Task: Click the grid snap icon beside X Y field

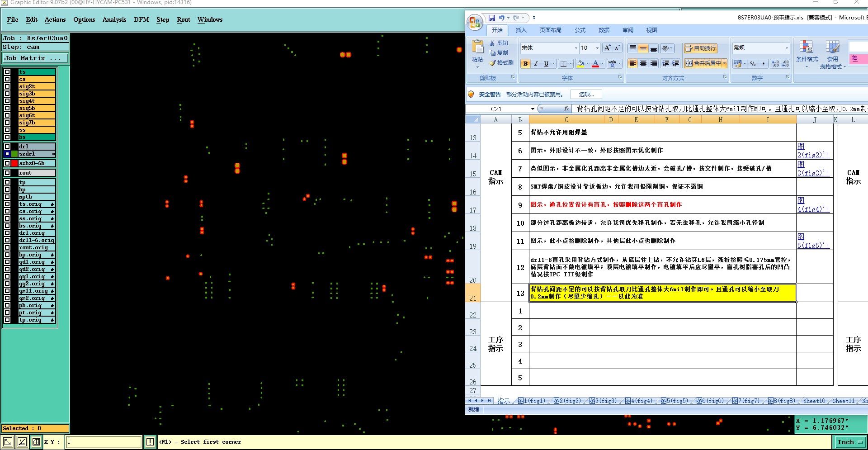Action: [36, 442]
